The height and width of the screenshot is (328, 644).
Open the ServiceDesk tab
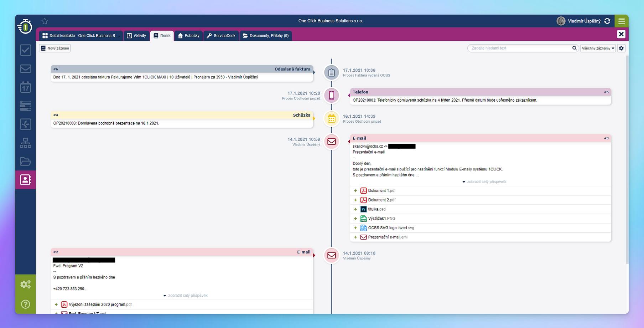(x=221, y=36)
